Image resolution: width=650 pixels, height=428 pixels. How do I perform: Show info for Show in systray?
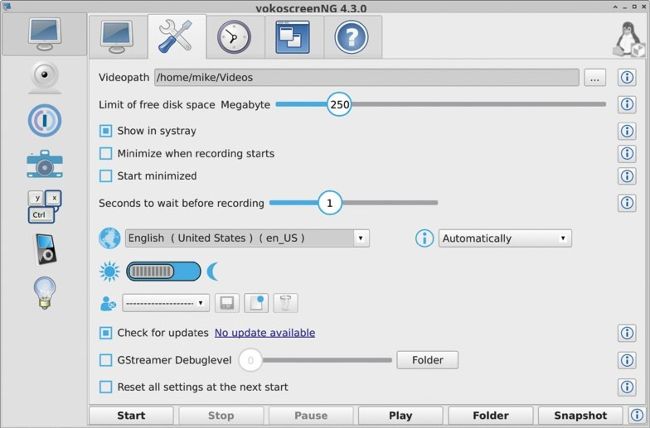click(627, 131)
